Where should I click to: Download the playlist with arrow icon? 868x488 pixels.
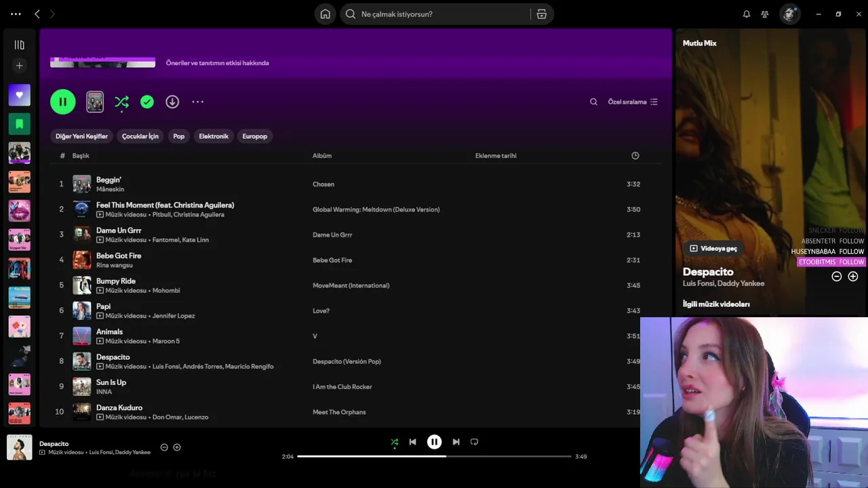pos(172,102)
